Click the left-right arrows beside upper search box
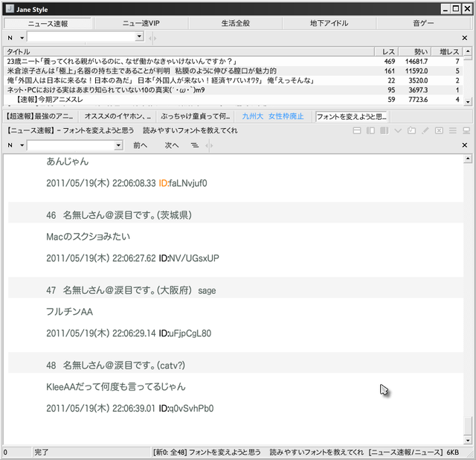This screenshot has height=460, width=476. (x=152, y=38)
